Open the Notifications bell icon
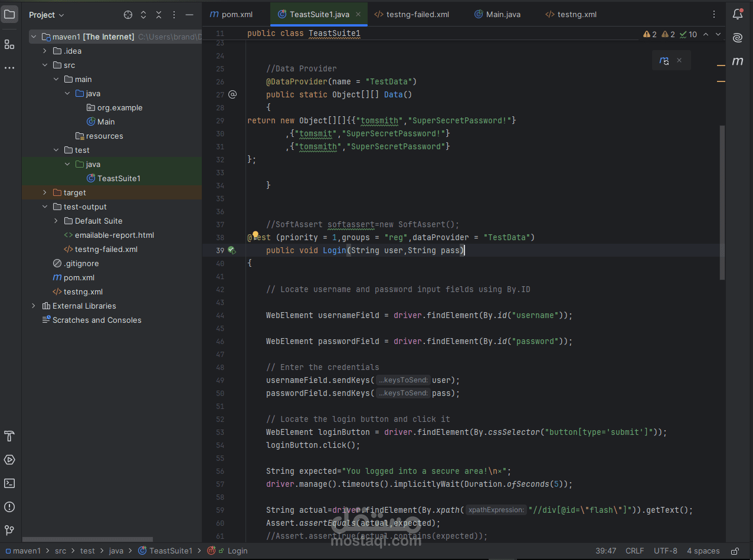753x560 pixels. pyautogui.click(x=738, y=15)
